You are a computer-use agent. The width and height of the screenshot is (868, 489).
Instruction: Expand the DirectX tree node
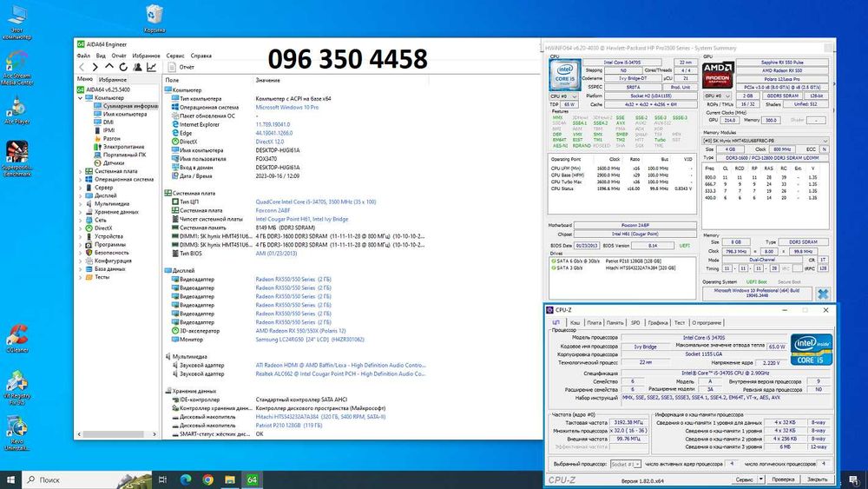point(80,228)
